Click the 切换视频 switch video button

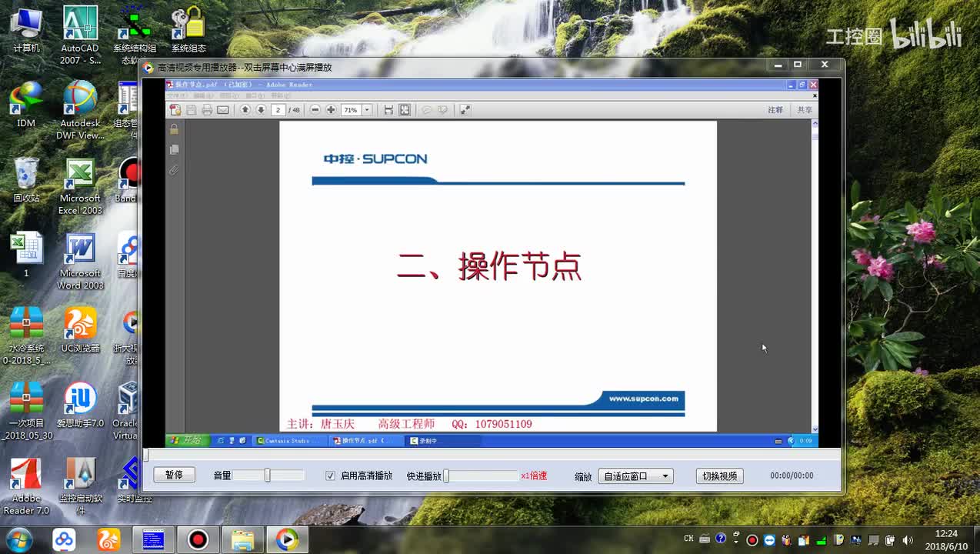(x=719, y=476)
